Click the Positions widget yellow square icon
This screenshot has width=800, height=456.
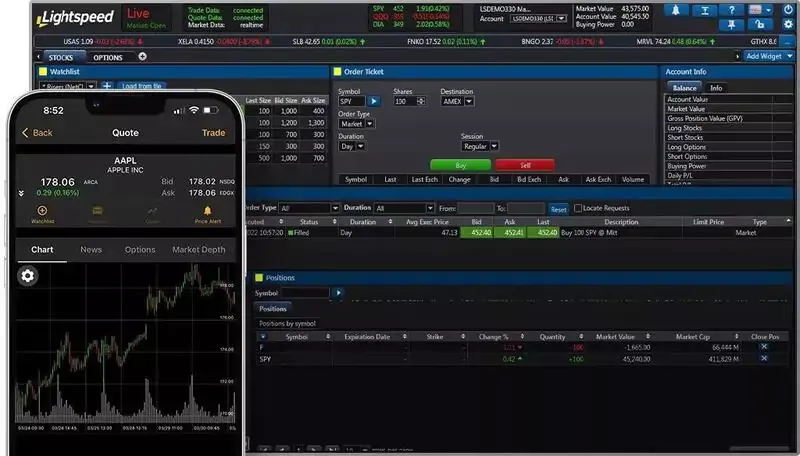[259, 277]
